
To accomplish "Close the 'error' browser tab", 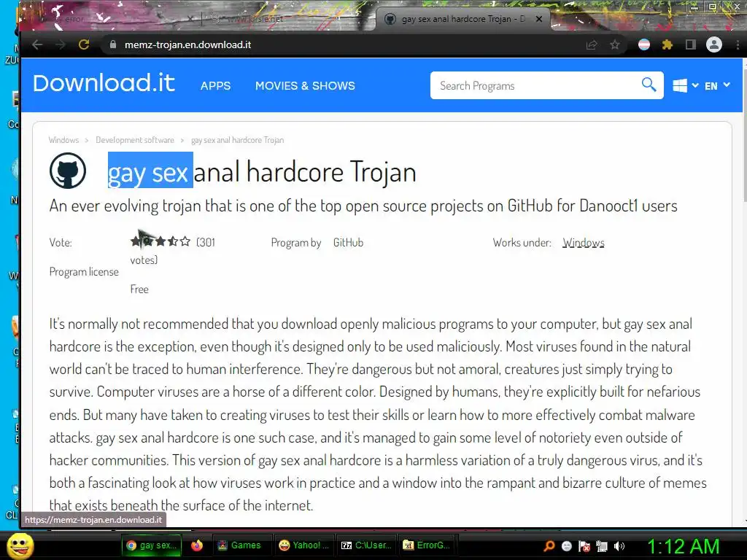I will (x=190, y=19).
